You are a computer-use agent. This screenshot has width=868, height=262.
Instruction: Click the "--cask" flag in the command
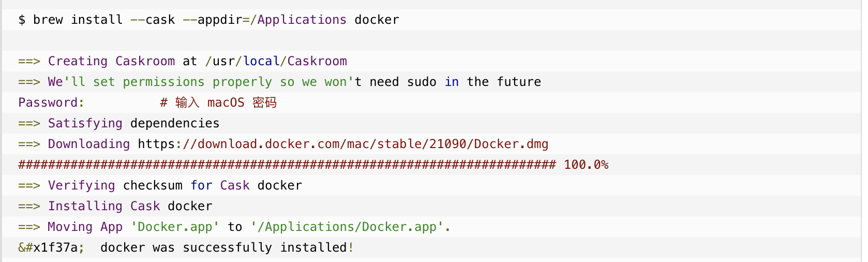[153, 20]
